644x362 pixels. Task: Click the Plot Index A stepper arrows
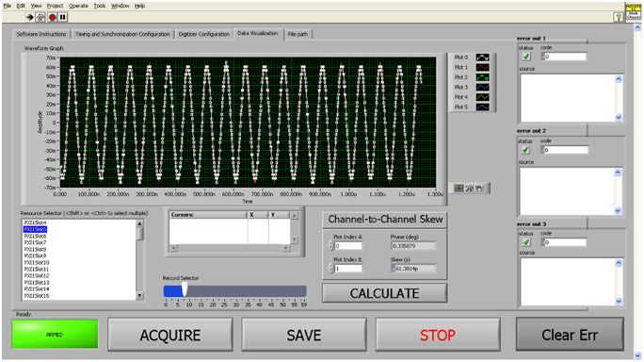point(331,246)
